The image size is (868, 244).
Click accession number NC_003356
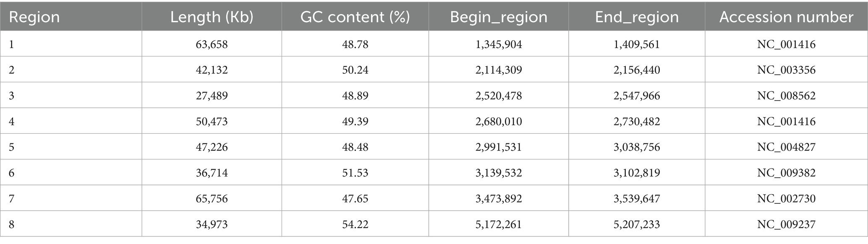786,70
